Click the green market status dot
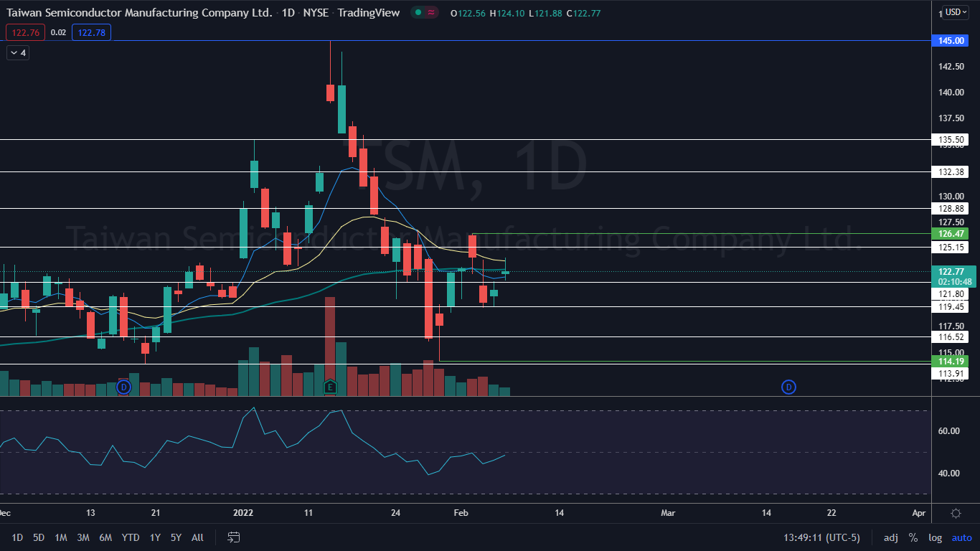 point(418,13)
